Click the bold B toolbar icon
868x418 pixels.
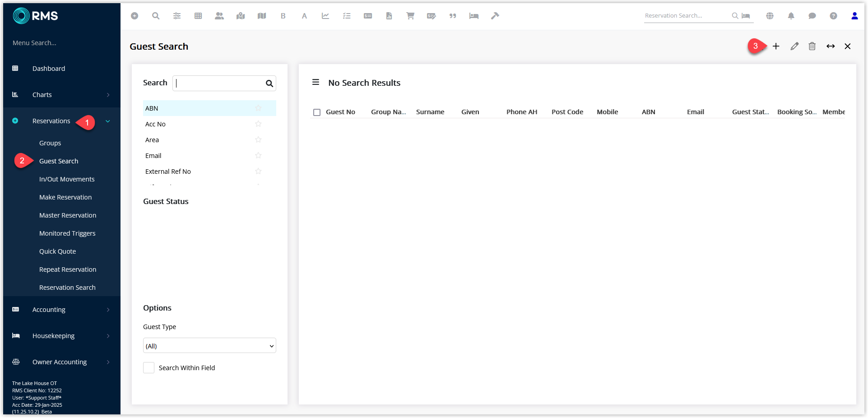pyautogui.click(x=283, y=16)
